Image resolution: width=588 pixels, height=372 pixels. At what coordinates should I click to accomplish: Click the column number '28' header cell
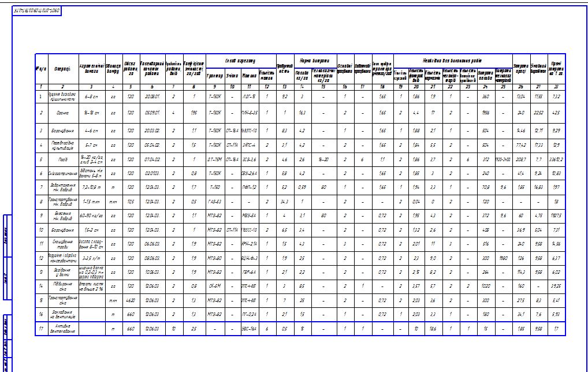tap(556, 87)
